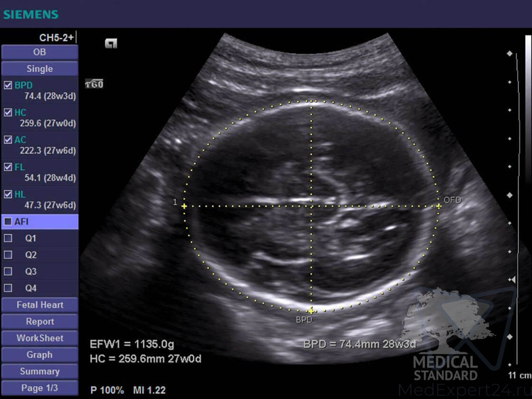
Task: Click the focal zone triangle marker
Action: [x=512, y=280]
